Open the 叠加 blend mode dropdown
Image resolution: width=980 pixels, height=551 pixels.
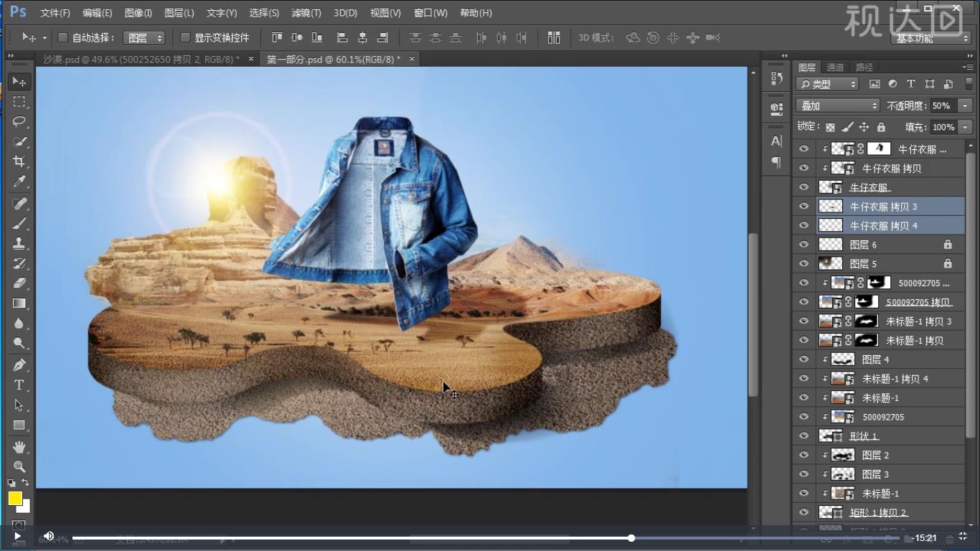[x=838, y=105]
